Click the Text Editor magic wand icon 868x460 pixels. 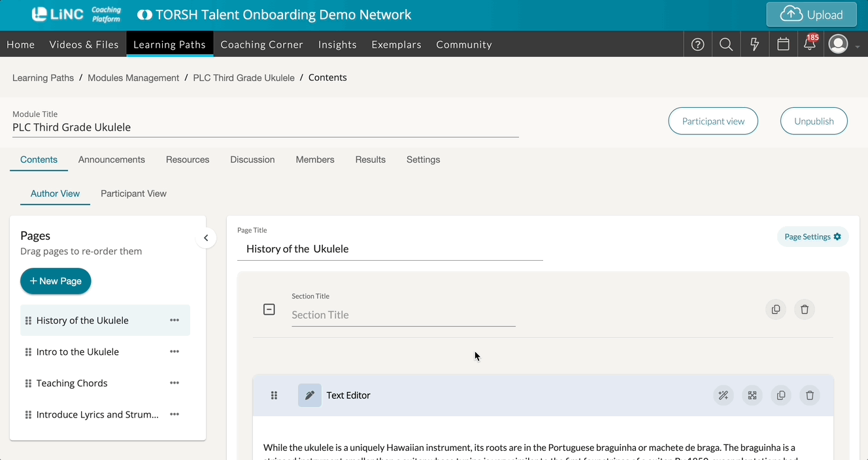724,395
